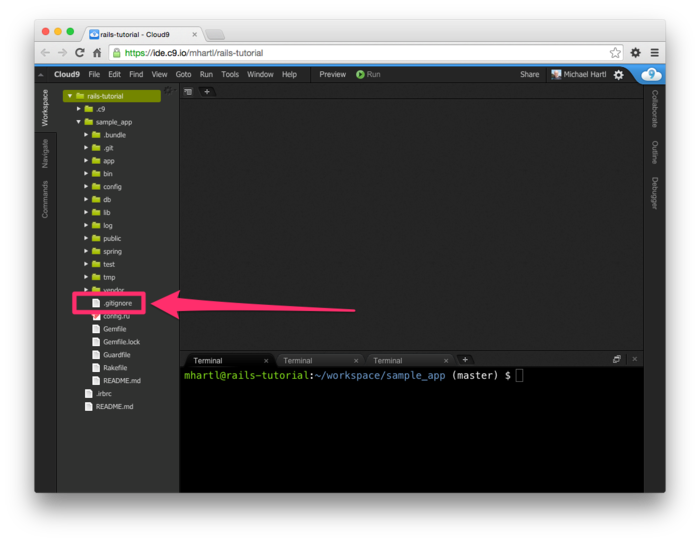Screen dimensions: 700x542
Task: Expand the bin folder
Action: 86,174
